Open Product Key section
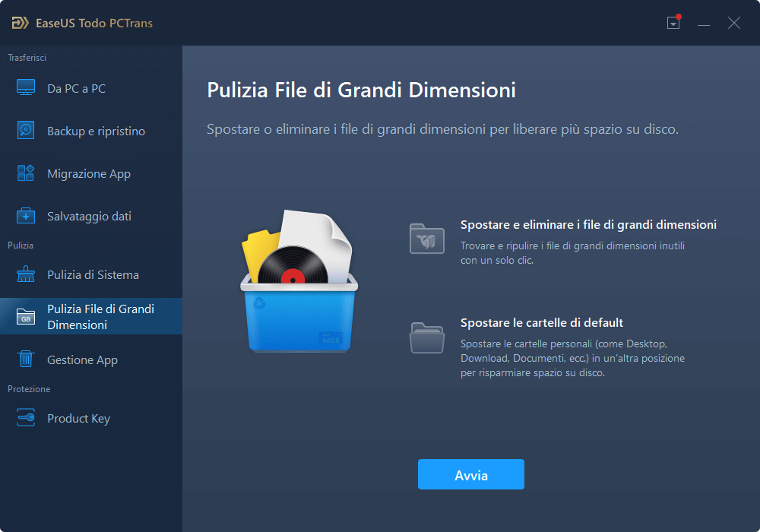The image size is (760, 532). [91, 419]
